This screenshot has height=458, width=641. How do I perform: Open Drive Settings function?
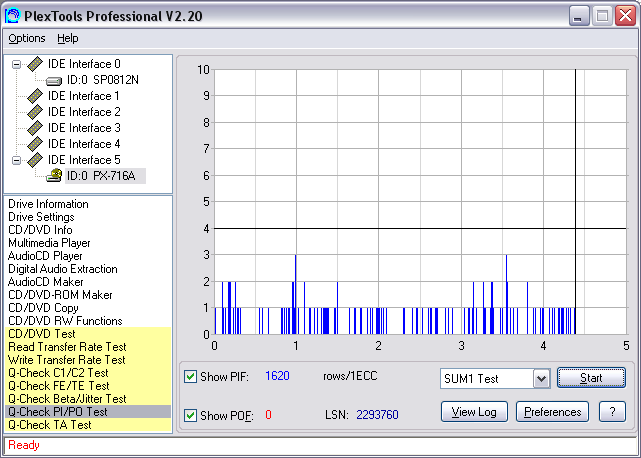point(41,217)
